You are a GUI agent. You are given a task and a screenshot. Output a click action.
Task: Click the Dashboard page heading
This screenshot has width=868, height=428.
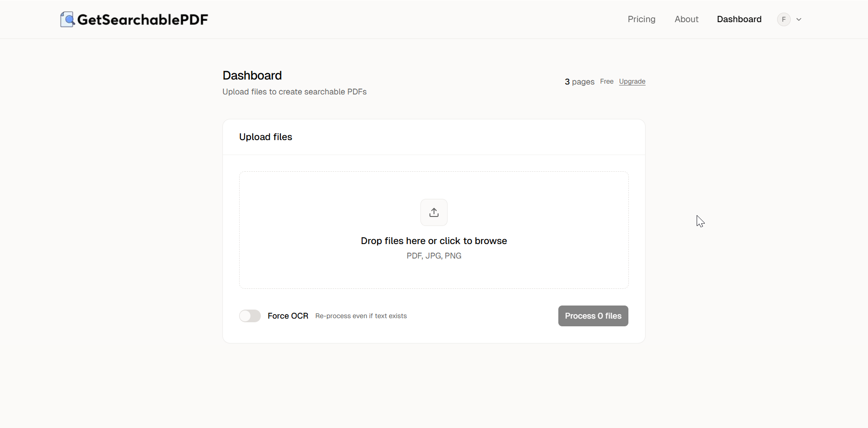click(252, 75)
